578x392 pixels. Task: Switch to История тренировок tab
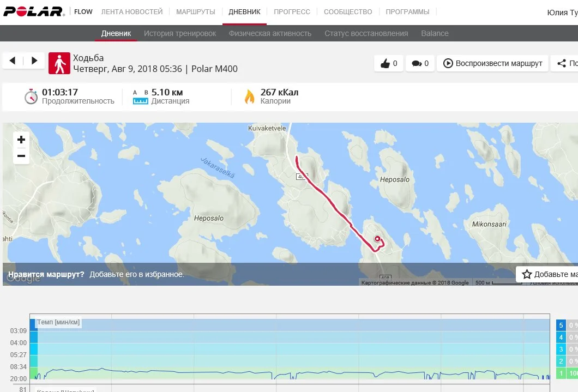(180, 33)
